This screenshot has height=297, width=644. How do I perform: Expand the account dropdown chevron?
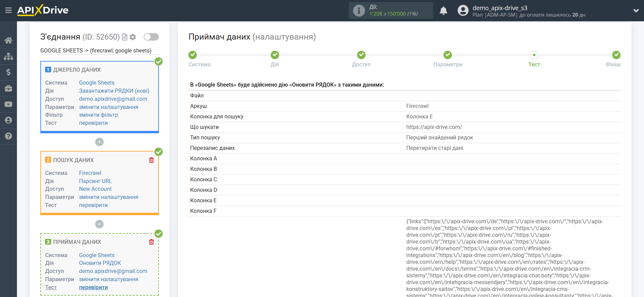tap(636, 11)
